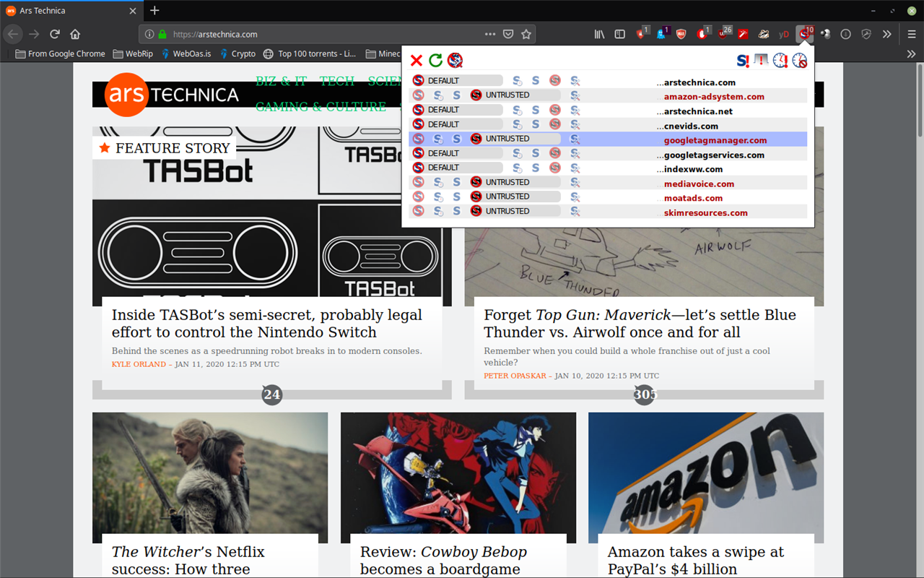Click the 24 comments bubble

pos(271,394)
